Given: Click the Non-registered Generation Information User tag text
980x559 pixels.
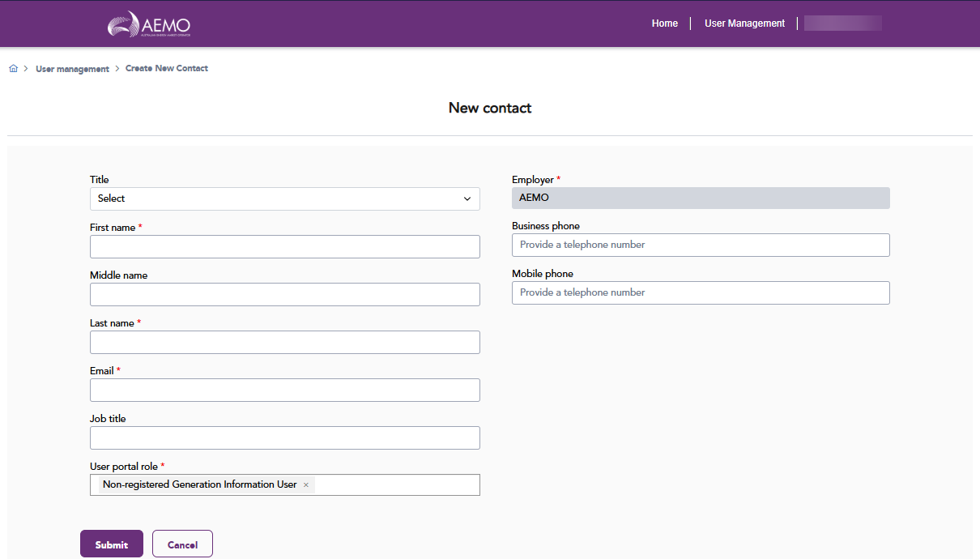Looking at the screenshot, I should tap(200, 484).
